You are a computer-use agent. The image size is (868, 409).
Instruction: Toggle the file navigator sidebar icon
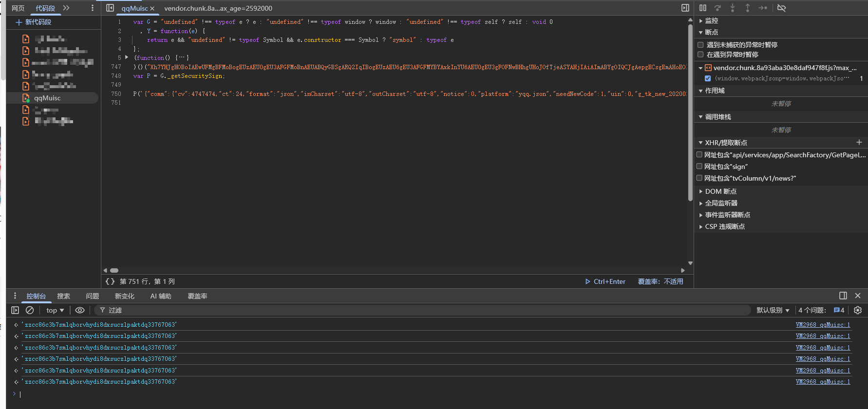110,8
